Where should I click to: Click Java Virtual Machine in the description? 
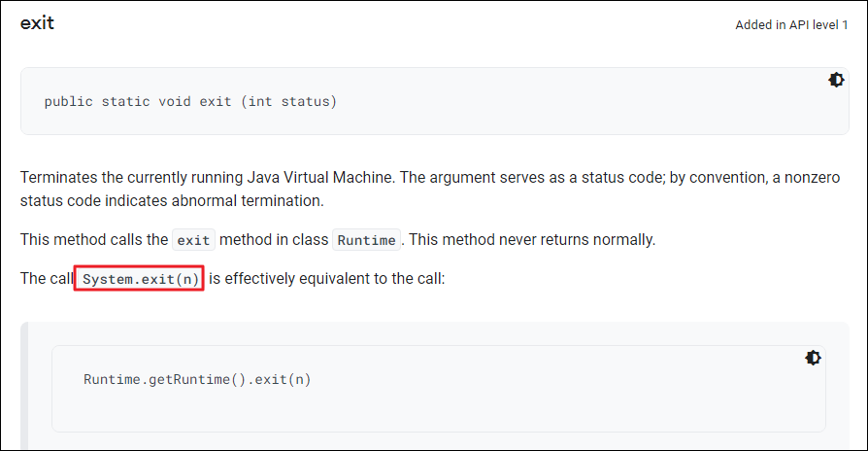(x=320, y=177)
